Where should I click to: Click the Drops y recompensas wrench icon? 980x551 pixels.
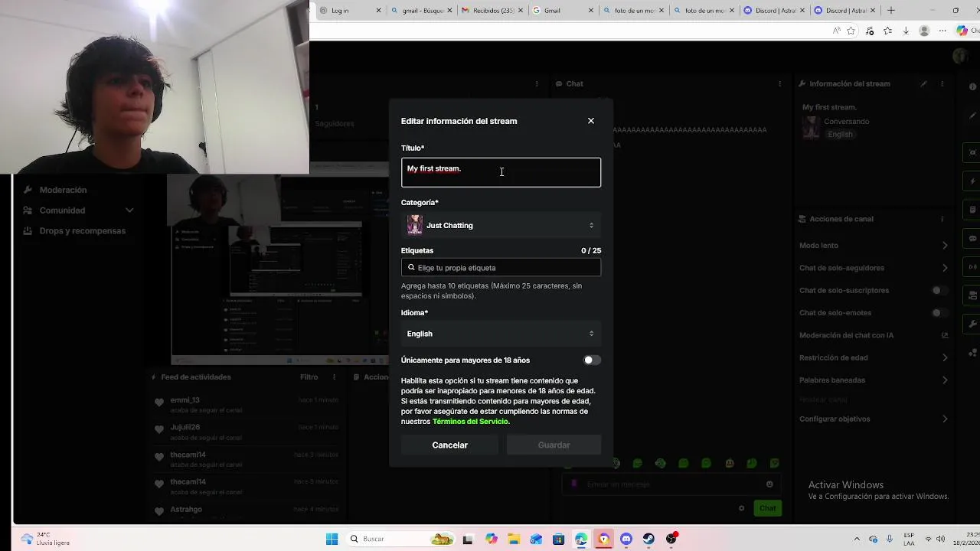pyautogui.click(x=28, y=231)
